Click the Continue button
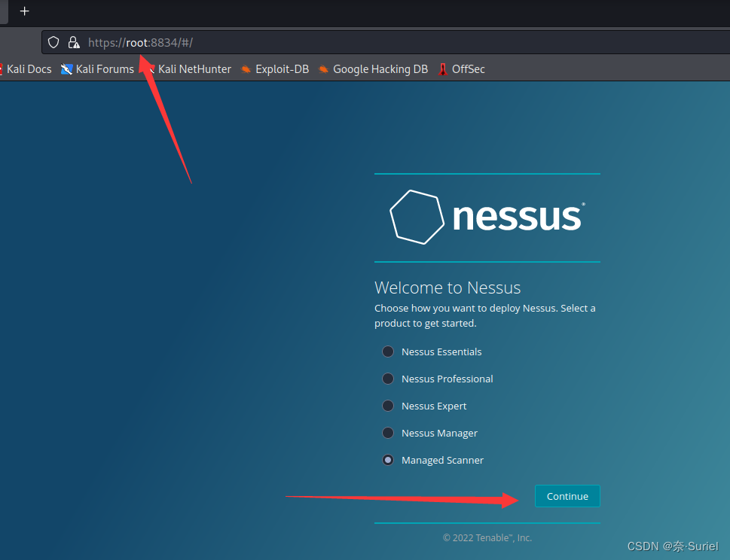 pyautogui.click(x=567, y=496)
